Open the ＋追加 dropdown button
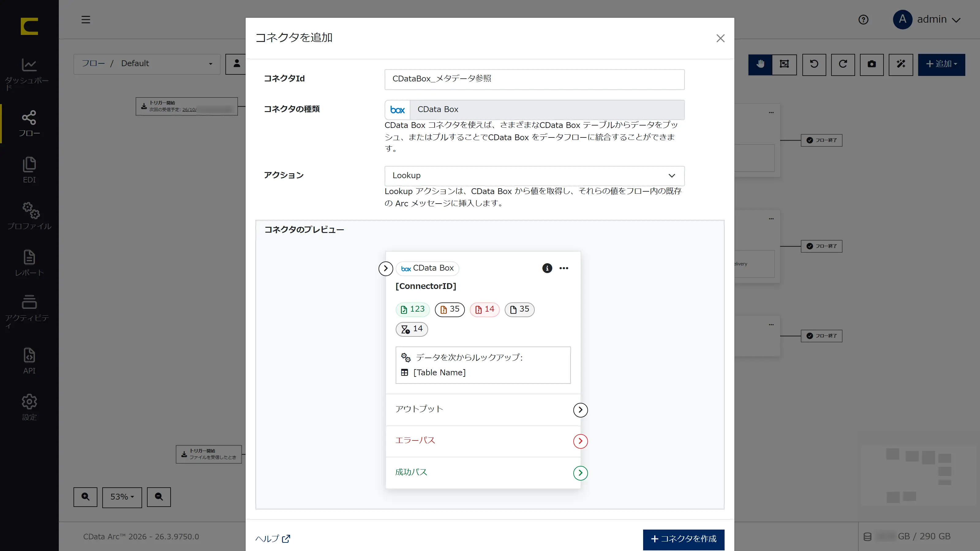Viewport: 980px width, 551px height. pyautogui.click(x=941, y=64)
